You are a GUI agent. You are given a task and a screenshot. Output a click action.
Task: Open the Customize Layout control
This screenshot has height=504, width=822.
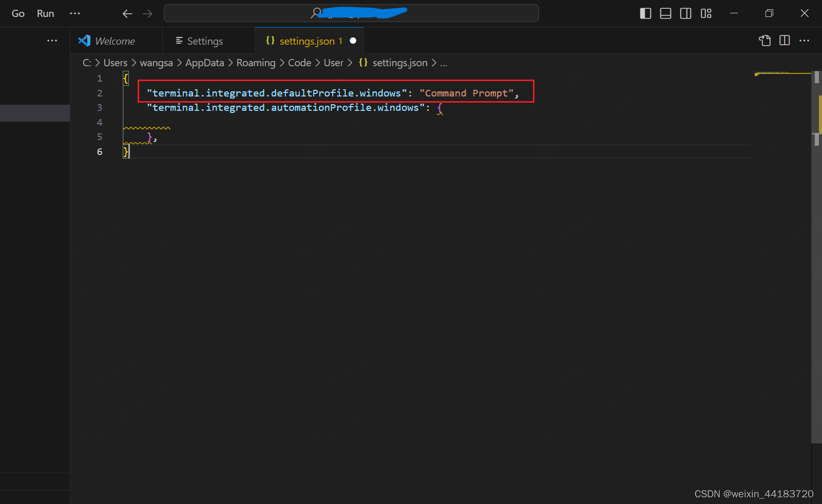click(706, 13)
